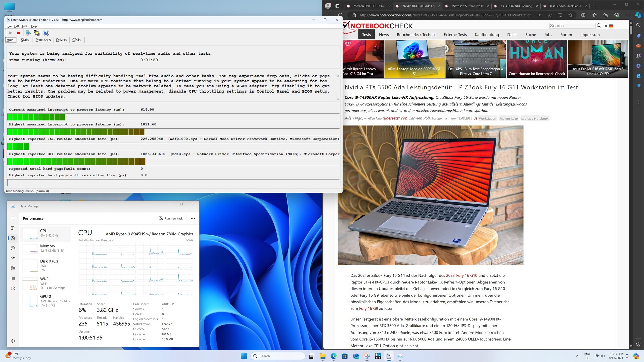
Task: Show hidden system tray icons chevron
Action: pos(578,356)
